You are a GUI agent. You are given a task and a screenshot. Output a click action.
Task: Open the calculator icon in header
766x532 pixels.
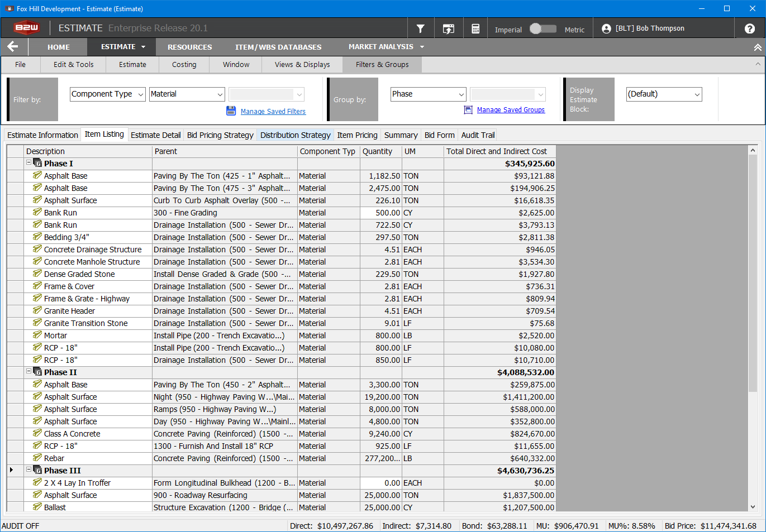click(475, 28)
